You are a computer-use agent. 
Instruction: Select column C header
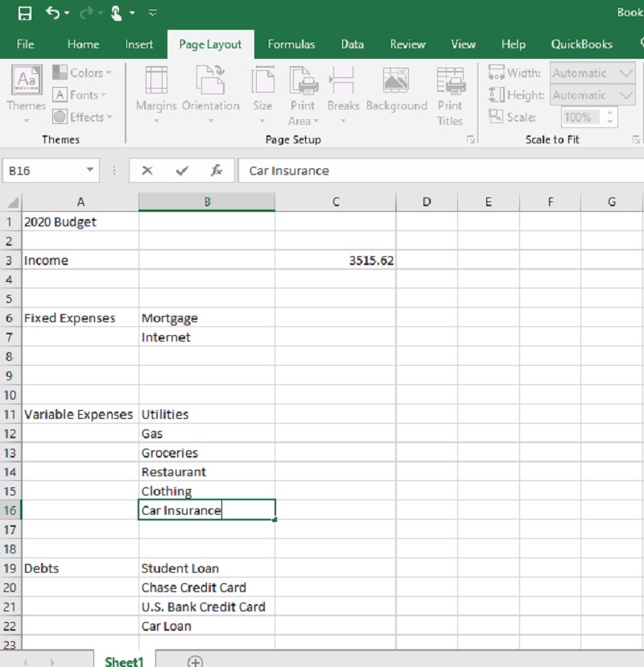point(336,201)
